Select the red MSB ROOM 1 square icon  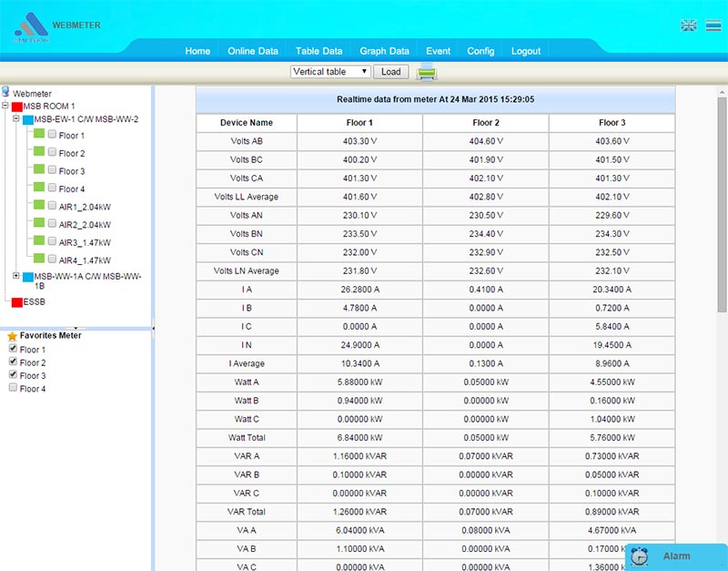[x=17, y=107]
